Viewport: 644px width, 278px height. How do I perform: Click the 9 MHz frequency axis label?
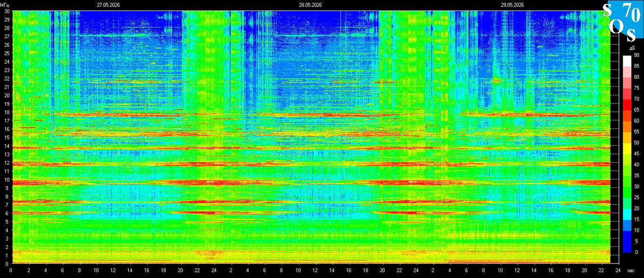[7, 188]
